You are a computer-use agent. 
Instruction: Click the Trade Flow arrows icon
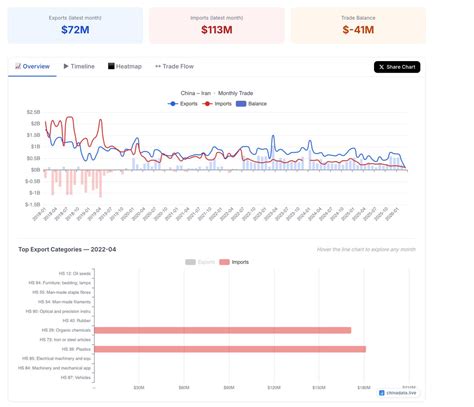tap(158, 66)
